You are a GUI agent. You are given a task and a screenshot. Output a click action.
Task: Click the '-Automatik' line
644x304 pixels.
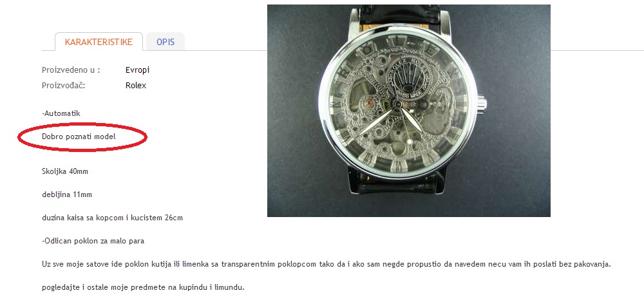(x=61, y=113)
